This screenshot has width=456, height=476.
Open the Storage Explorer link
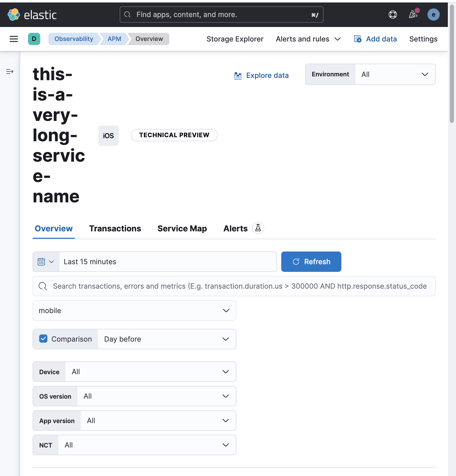point(235,39)
